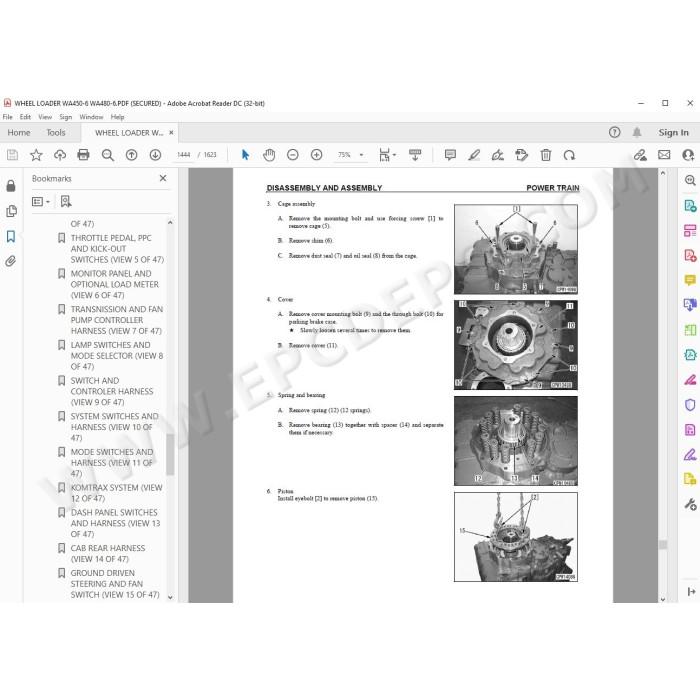Toggle the Bookmarks panel icon in sidebar
700x700 pixels.
(x=11, y=236)
